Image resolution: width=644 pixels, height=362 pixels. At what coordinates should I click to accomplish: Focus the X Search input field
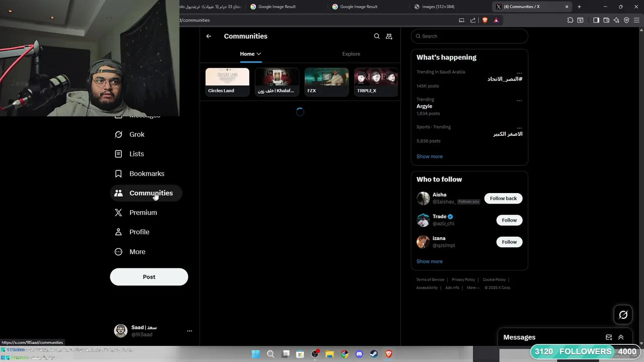point(469,36)
